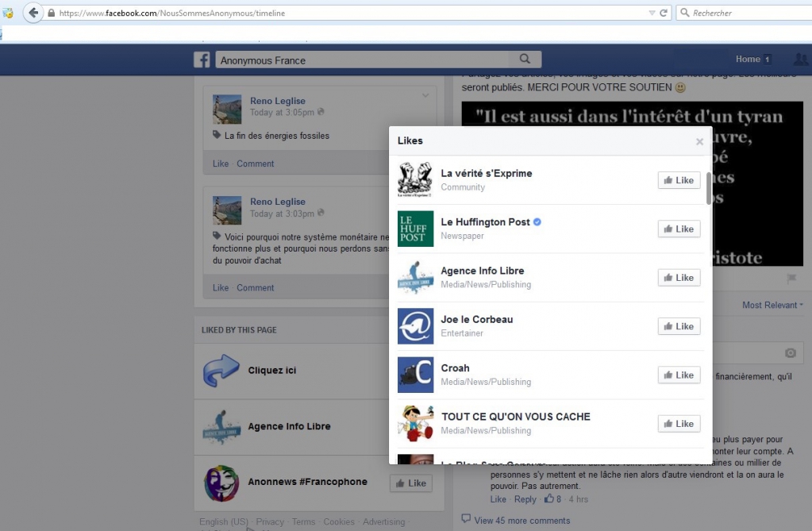Click the tag icon beside La fin des énergies fossiles
The image size is (812, 531).
click(217, 135)
